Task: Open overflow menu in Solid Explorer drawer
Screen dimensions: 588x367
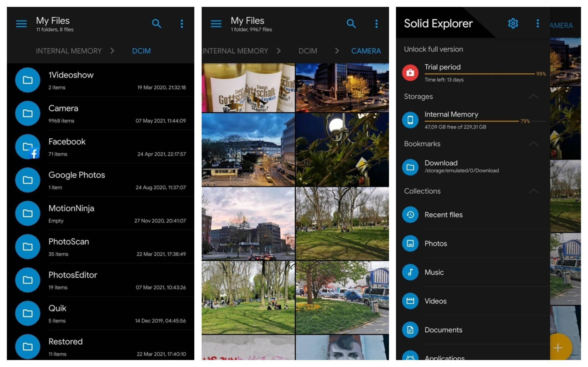Action: click(537, 24)
